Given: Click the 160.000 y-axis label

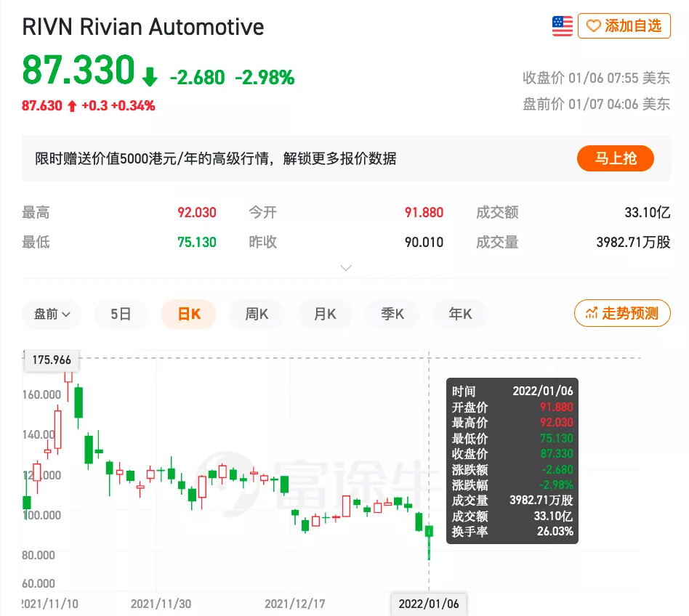Looking at the screenshot, I should 41,394.
